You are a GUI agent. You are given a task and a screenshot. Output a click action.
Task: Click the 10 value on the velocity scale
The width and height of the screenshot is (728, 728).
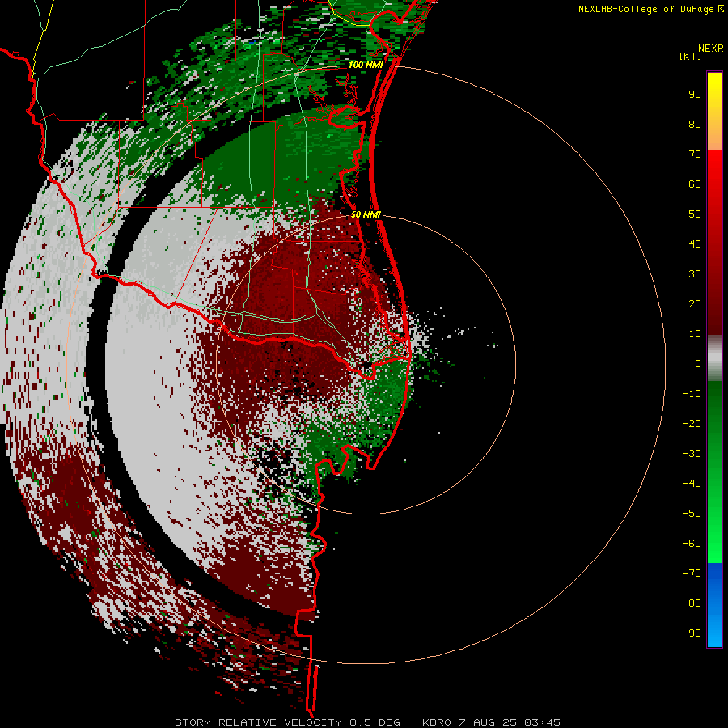pos(695,334)
